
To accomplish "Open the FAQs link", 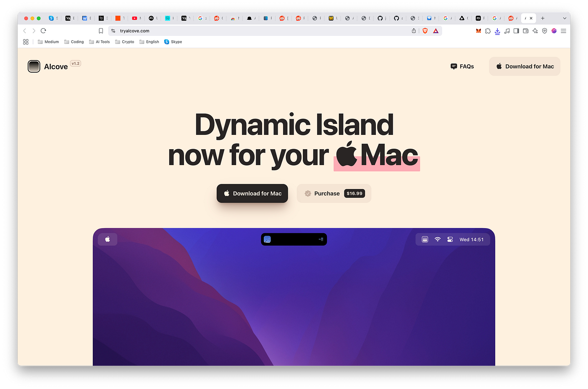I will coord(462,66).
